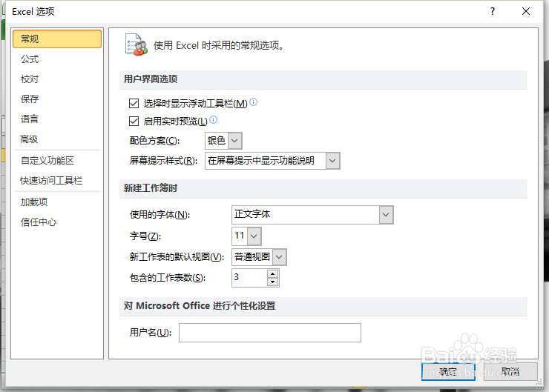Viewport: 549px width, 392px height.
Task: Open the 使用的字体 dropdown
Action: click(386, 215)
